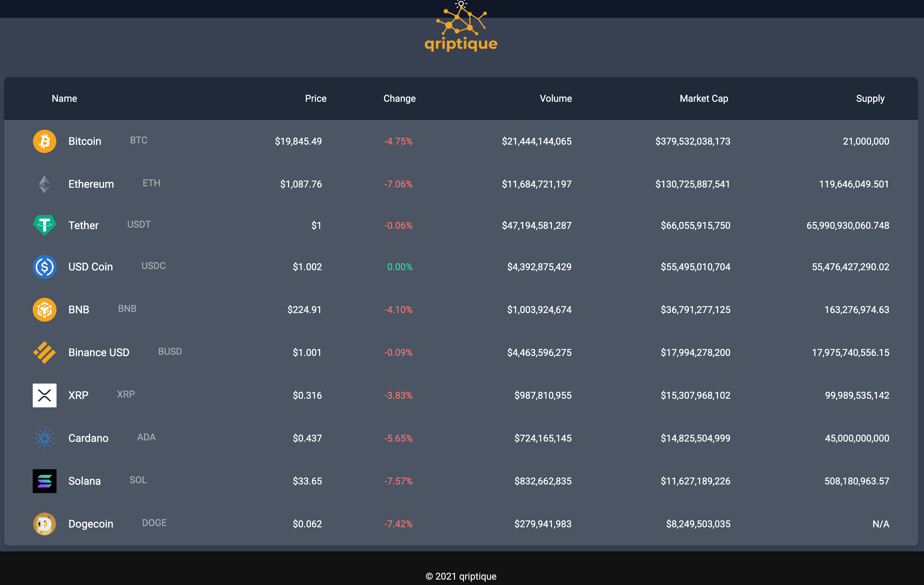The height and width of the screenshot is (585, 924).
Task: Sort by the Change column header
Action: [400, 99]
